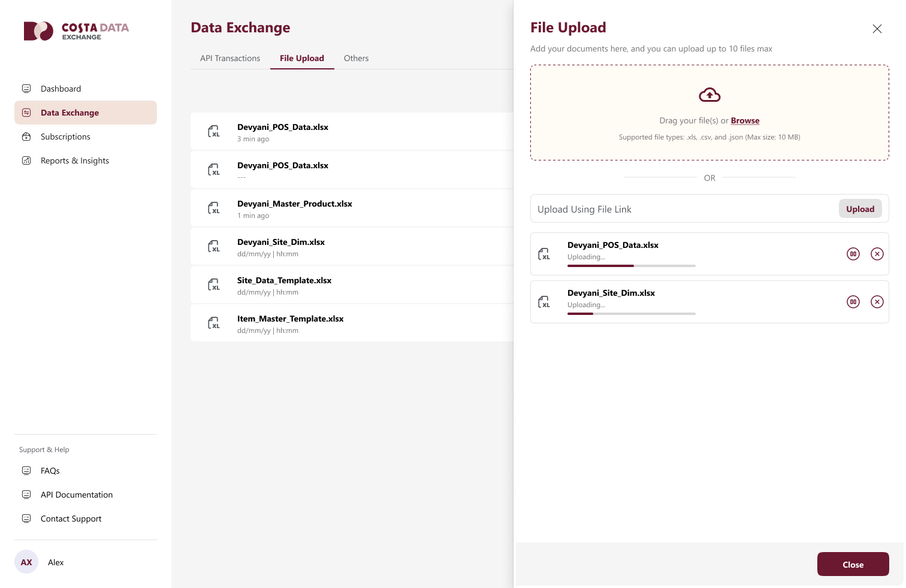Viewport: 906px width, 588px height.
Task: Cancel the Devyani_Site_Dim.xlsx upload
Action: [877, 302]
